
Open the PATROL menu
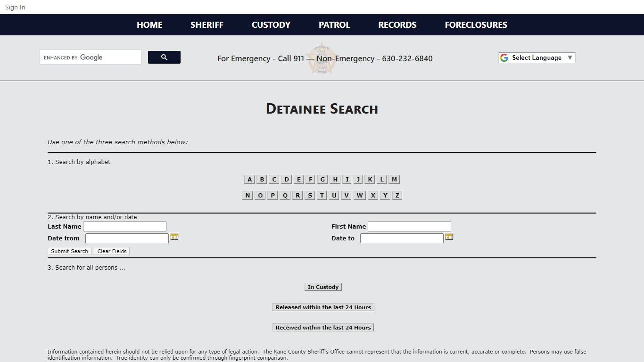(x=334, y=25)
